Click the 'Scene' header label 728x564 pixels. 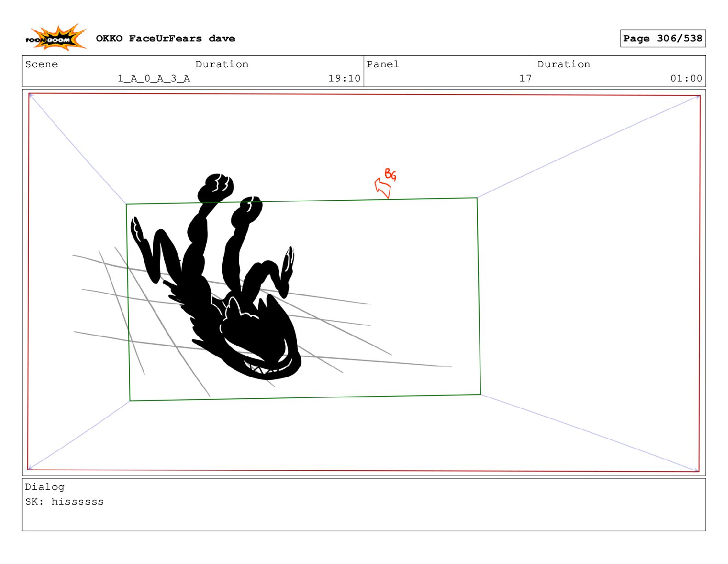41,64
